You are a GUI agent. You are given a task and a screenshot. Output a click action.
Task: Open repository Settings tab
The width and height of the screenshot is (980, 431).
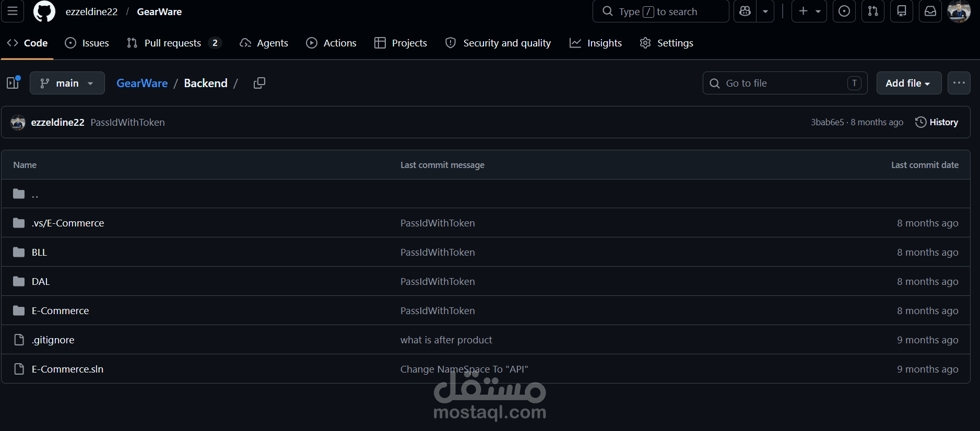(667, 43)
